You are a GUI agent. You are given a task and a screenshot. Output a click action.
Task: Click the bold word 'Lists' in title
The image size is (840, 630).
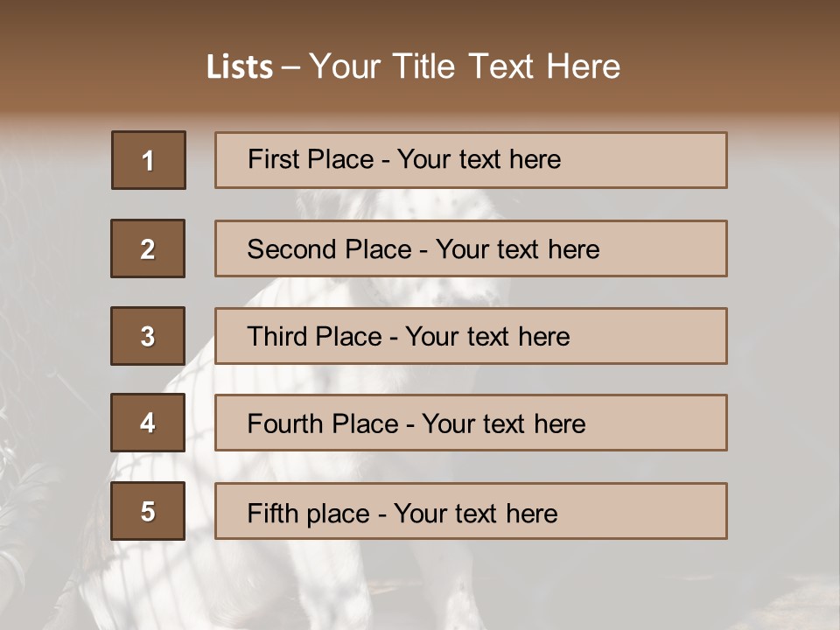pyautogui.click(x=240, y=66)
